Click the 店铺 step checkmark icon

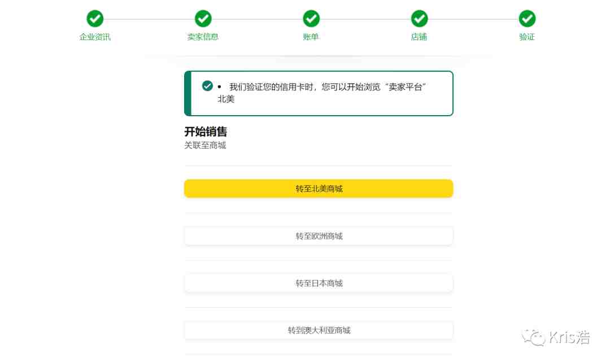pyautogui.click(x=419, y=18)
